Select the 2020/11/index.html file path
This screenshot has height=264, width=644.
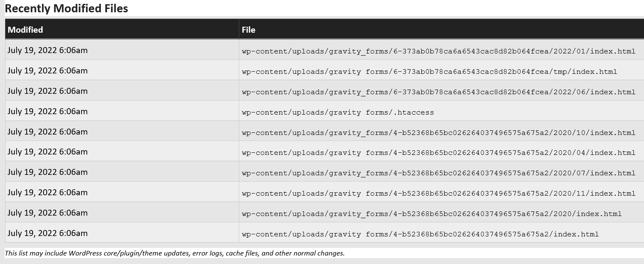(x=439, y=194)
